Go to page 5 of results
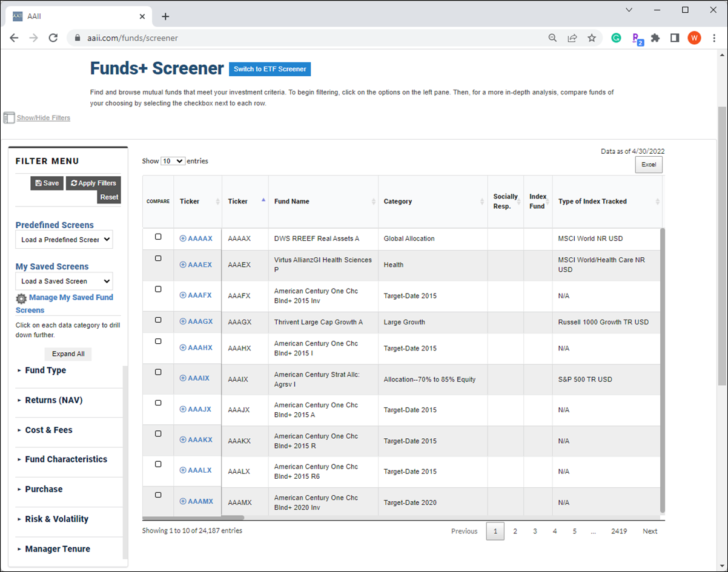728x572 pixels. click(574, 531)
